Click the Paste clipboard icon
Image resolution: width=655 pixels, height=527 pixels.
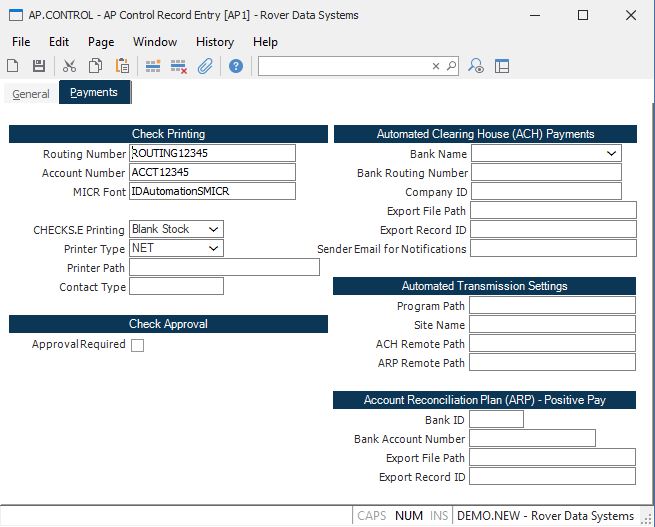point(122,66)
